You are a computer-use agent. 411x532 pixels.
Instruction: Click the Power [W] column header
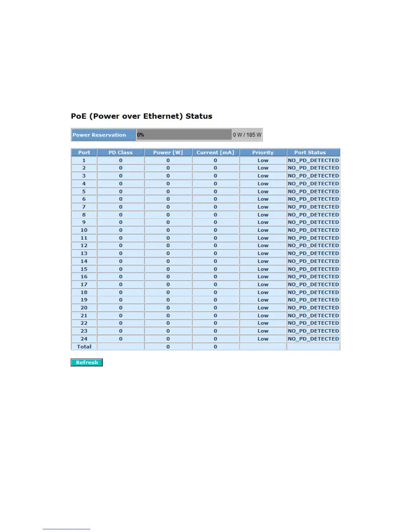(x=168, y=152)
